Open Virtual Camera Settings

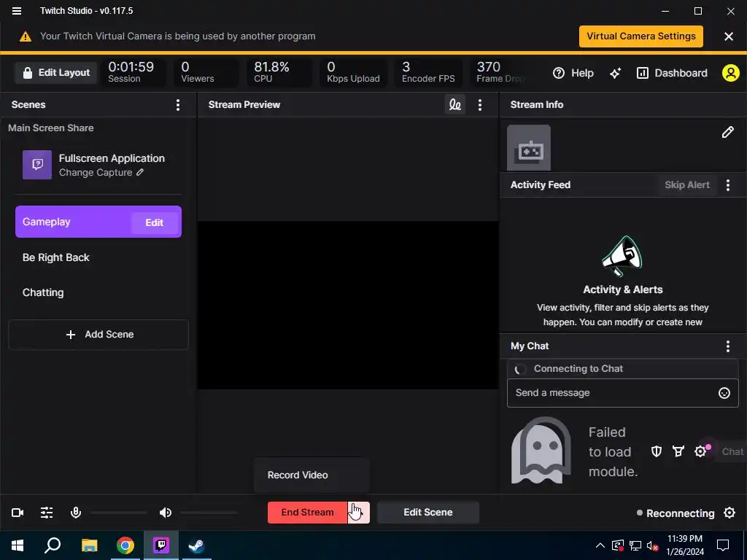[x=640, y=36]
